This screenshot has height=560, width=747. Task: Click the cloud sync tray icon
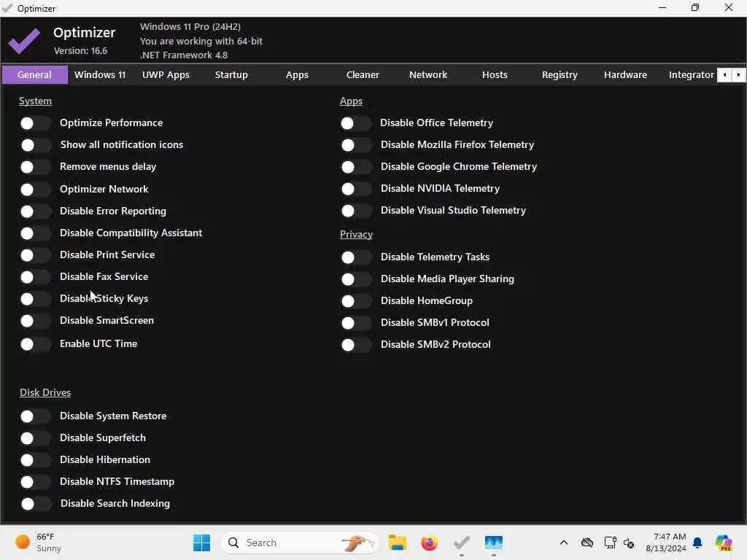pyautogui.click(x=587, y=542)
